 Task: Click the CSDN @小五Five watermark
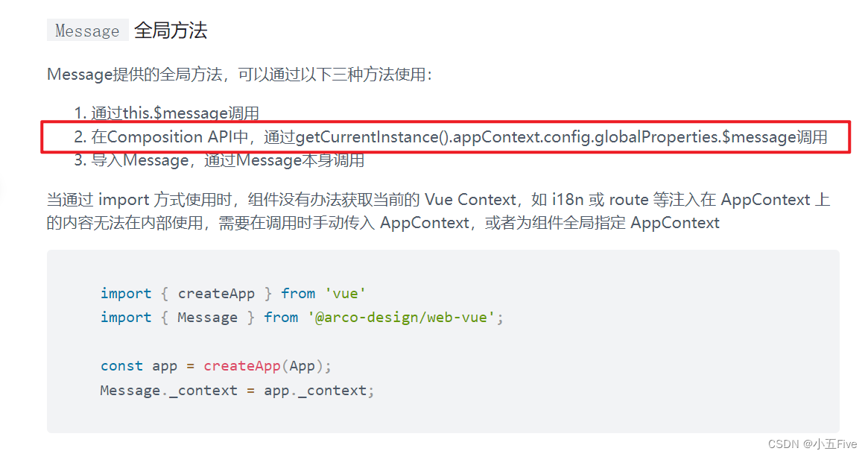812,444
